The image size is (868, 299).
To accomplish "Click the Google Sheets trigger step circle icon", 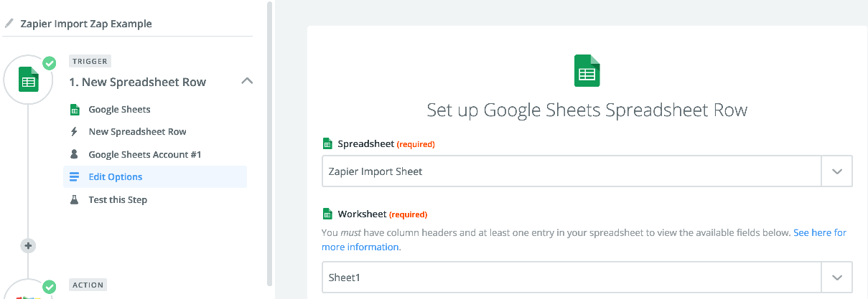I will (x=29, y=81).
